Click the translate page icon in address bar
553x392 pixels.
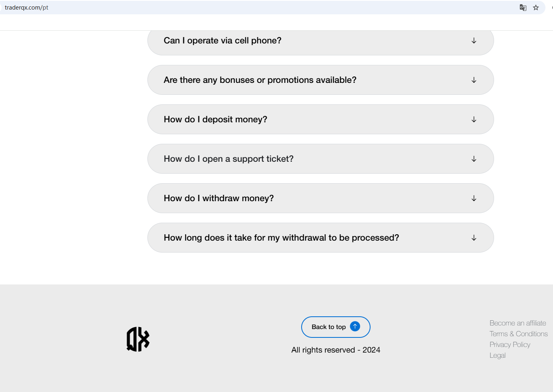pos(523,8)
